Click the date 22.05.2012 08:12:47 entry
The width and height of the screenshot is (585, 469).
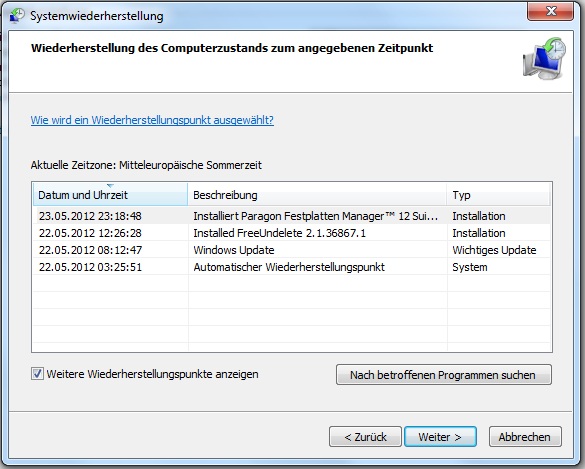click(90, 250)
